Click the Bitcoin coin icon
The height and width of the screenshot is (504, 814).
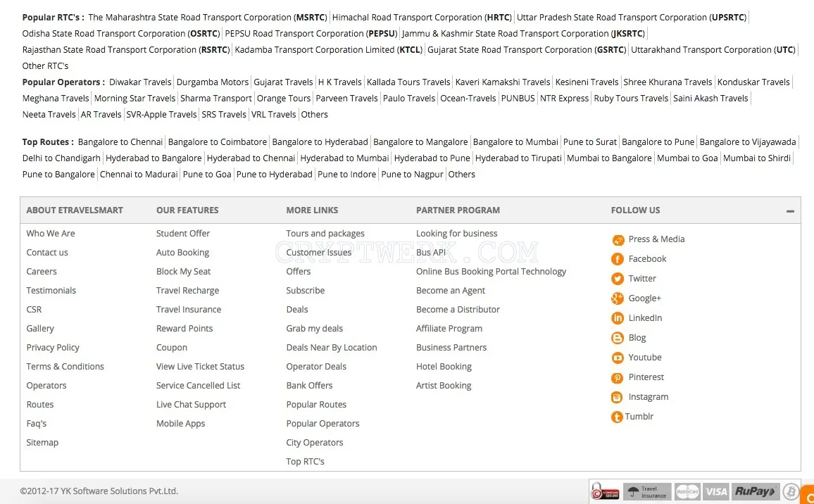791,491
